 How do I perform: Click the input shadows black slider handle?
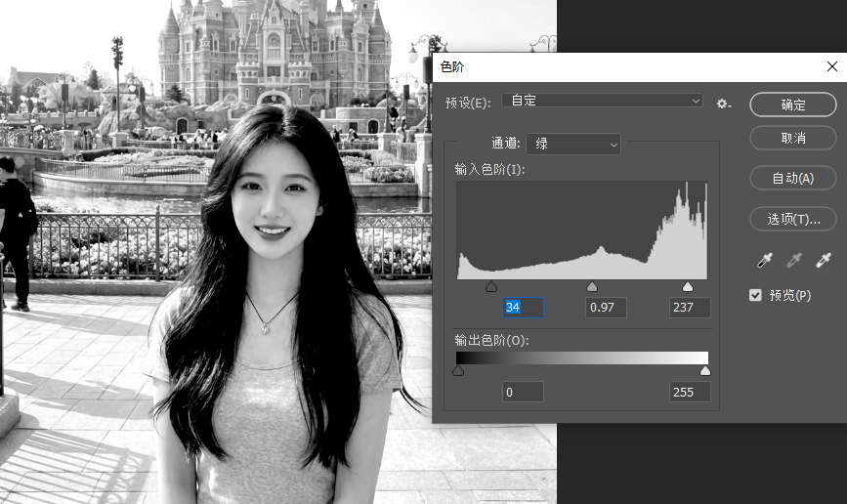[491, 287]
